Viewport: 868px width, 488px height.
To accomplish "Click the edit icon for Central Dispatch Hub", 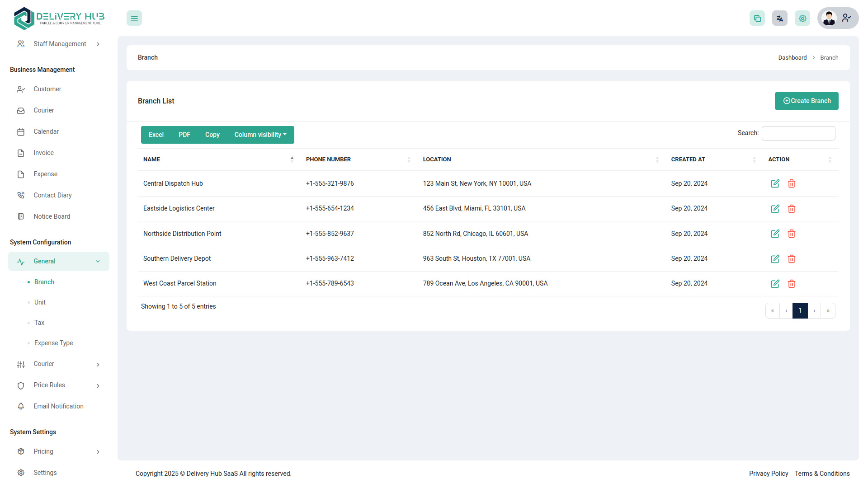I will point(775,183).
